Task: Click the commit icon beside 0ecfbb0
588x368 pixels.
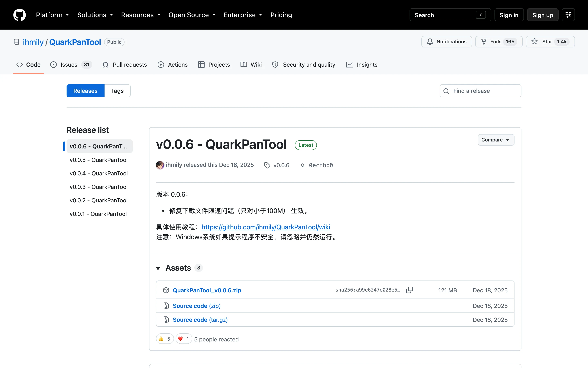Action: (x=302, y=165)
